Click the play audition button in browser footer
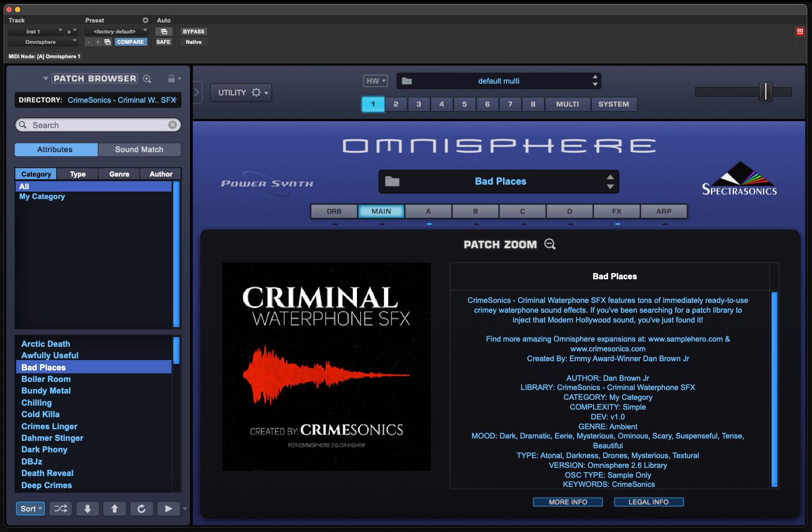Viewport: 812px width, 532px height. pyautogui.click(x=168, y=508)
